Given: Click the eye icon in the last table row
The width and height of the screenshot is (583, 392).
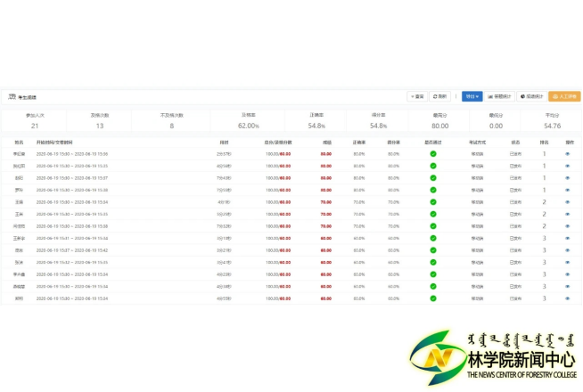Looking at the screenshot, I should pos(569,298).
